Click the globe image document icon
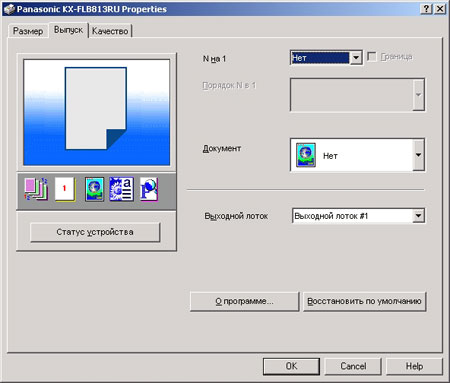This screenshot has width=450, height=383. click(x=94, y=189)
